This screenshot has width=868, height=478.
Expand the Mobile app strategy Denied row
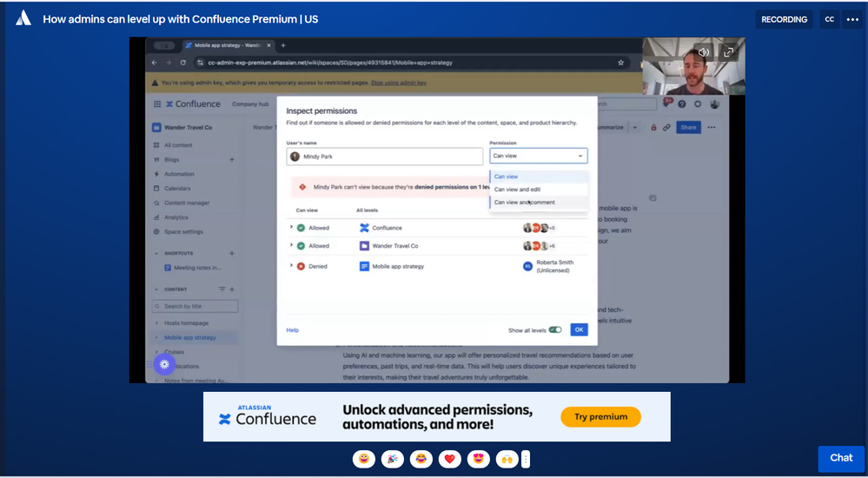click(x=291, y=266)
